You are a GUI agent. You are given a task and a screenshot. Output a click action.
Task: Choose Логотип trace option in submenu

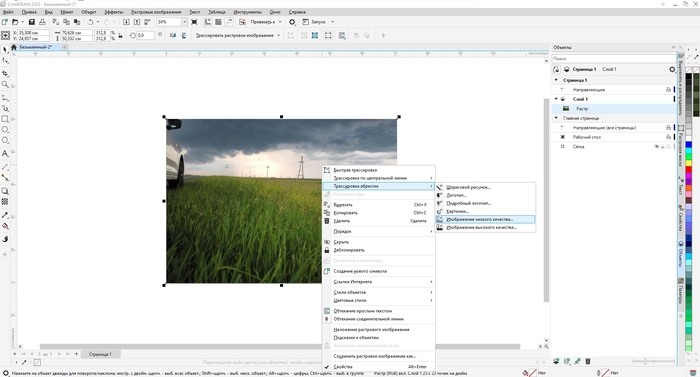pyautogui.click(x=485, y=195)
